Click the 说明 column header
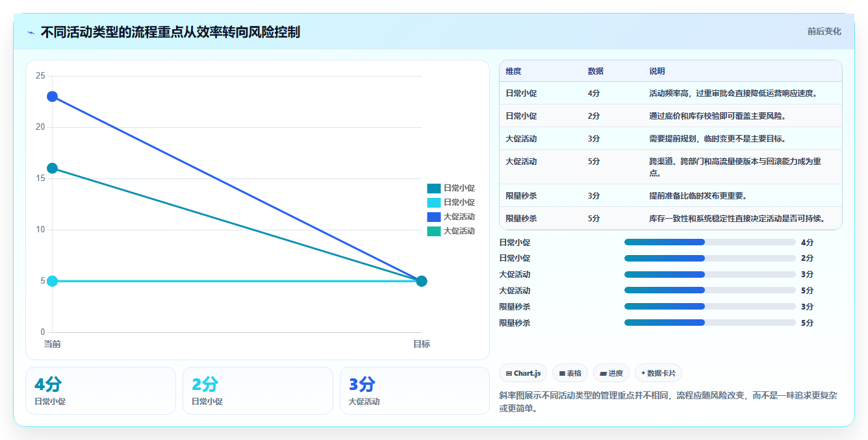 click(657, 71)
